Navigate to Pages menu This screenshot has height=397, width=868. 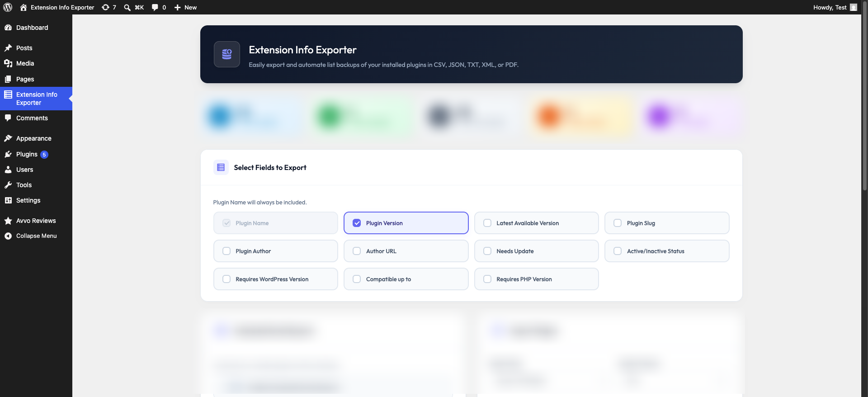point(25,79)
